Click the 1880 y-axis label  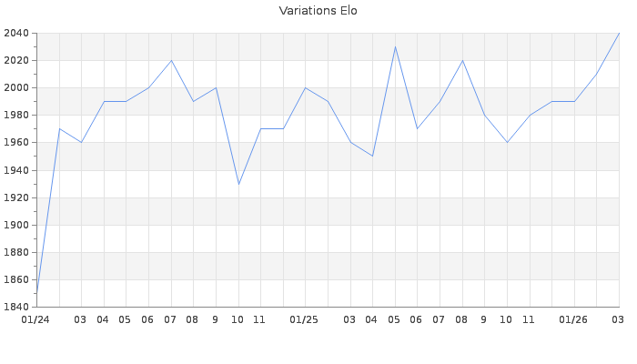click(16, 252)
